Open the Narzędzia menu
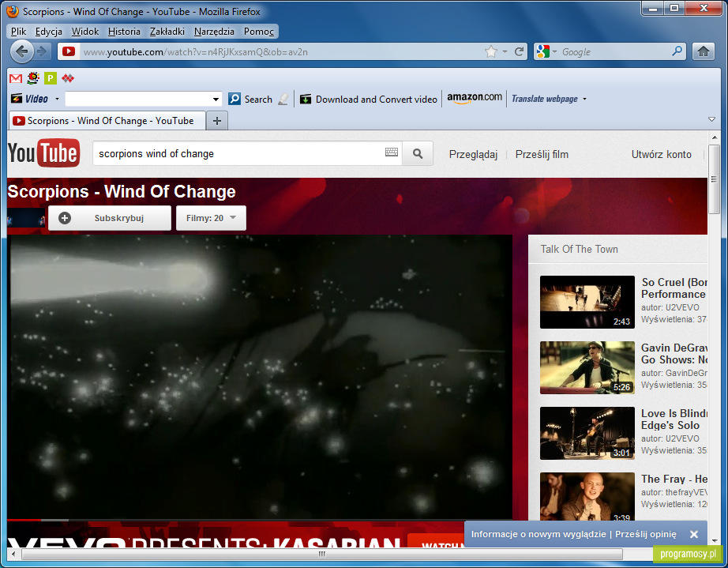Viewport: 728px width, 568px height. coord(214,32)
